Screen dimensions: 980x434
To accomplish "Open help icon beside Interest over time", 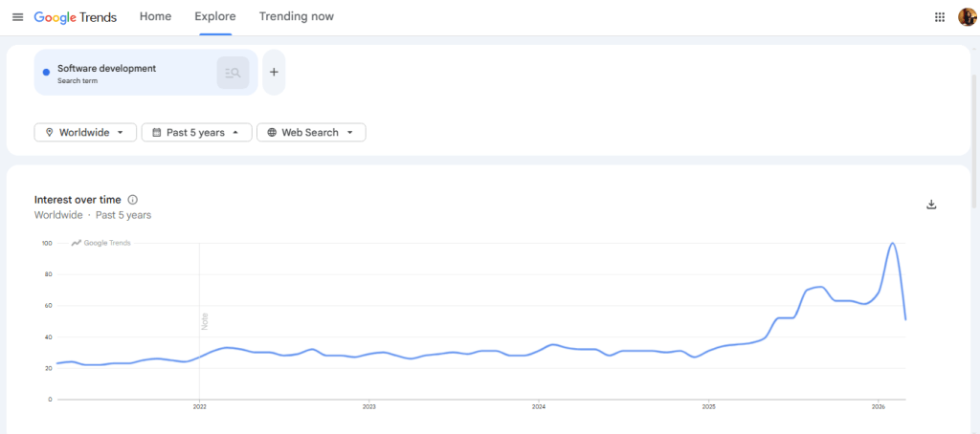I will pyautogui.click(x=133, y=200).
